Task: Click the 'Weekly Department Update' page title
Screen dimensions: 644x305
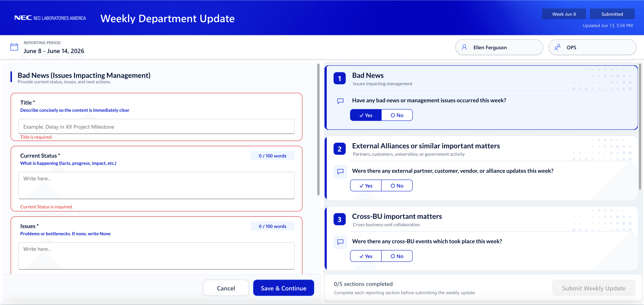Action: pos(168,18)
